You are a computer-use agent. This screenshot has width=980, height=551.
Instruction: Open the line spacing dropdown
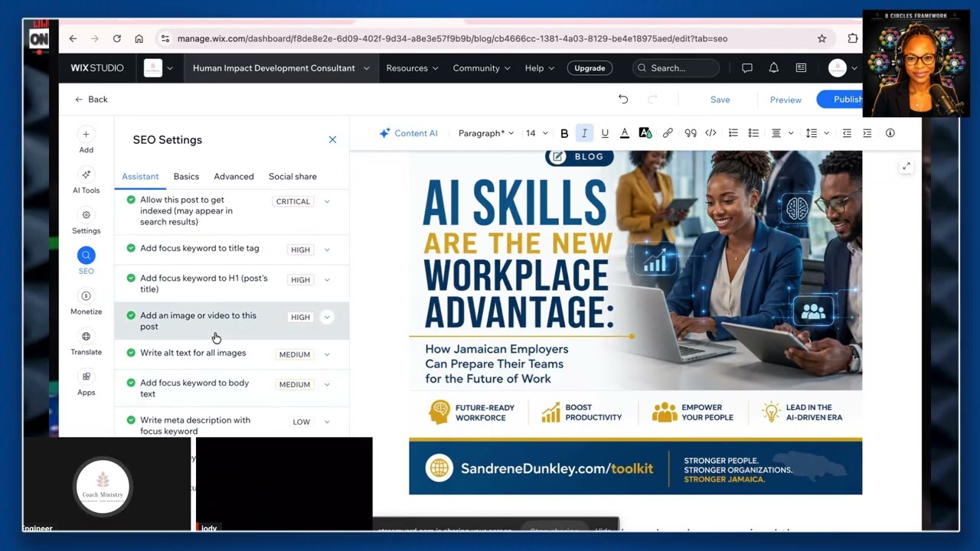point(818,133)
